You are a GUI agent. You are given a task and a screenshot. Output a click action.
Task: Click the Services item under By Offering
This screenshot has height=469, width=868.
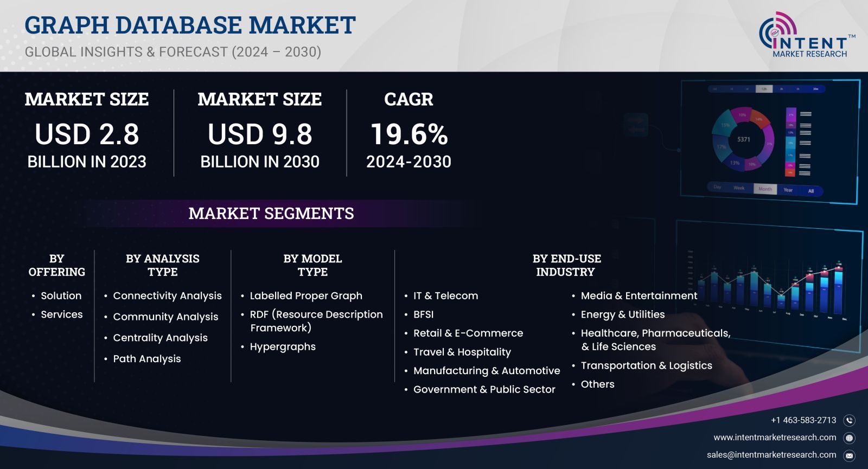click(x=62, y=314)
